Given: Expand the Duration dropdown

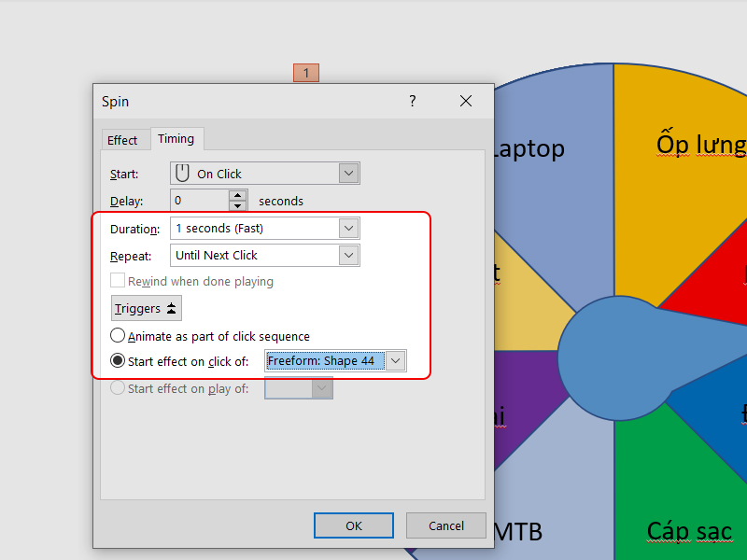Looking at the screenshot, I should pos(349,229).
